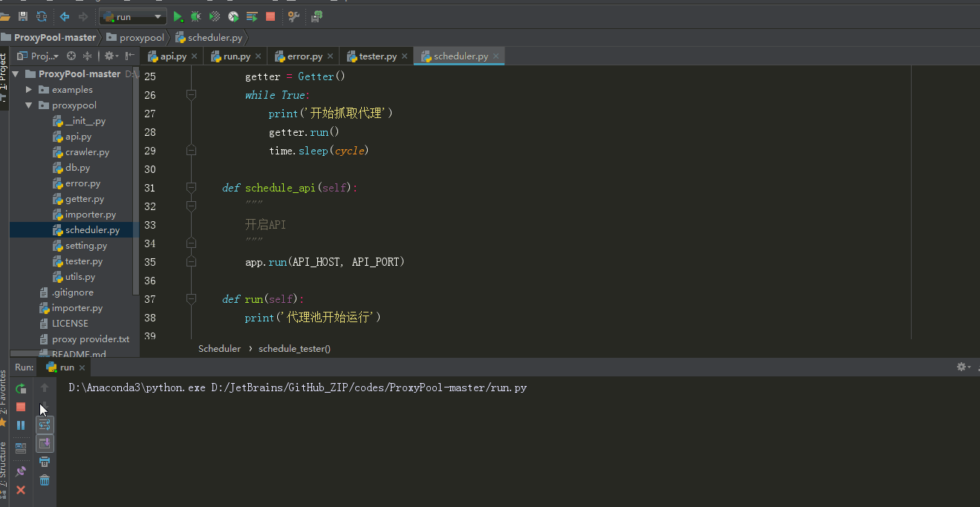This screenshot has height=507, width=980.
Task: Open setting.py in the project tree
Action: point(85,246)
